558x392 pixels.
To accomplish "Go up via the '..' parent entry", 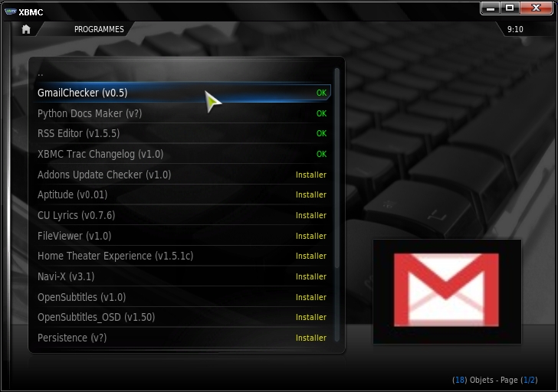I will point(182,74).
